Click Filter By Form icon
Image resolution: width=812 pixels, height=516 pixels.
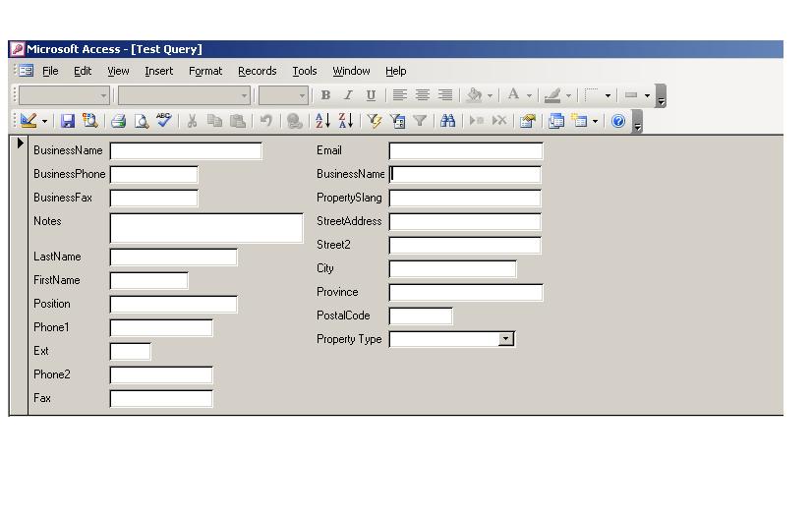(x=397, y=121)
